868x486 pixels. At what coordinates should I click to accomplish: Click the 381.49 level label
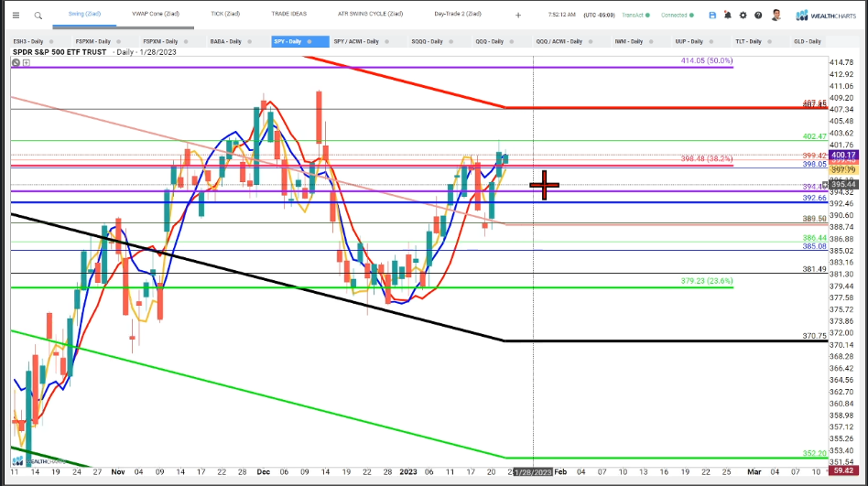coord(814,269)
